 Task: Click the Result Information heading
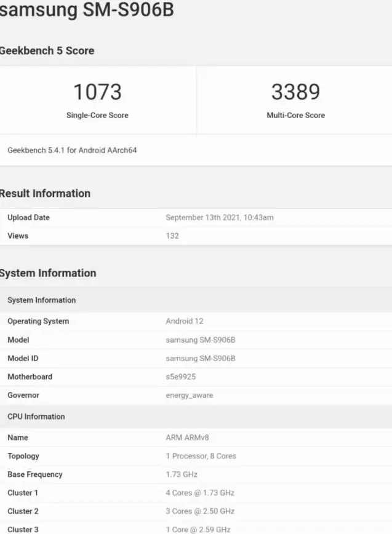coord(46,193)
